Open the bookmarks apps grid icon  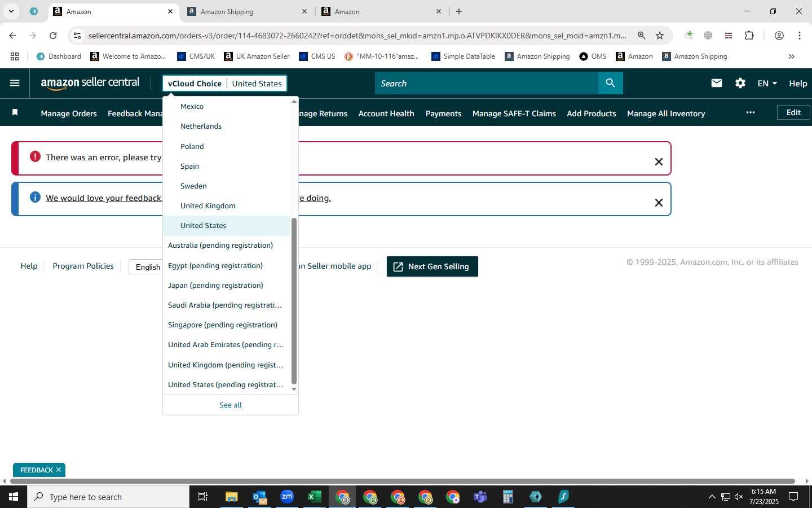pyautogui.click(x=15, y=56)
